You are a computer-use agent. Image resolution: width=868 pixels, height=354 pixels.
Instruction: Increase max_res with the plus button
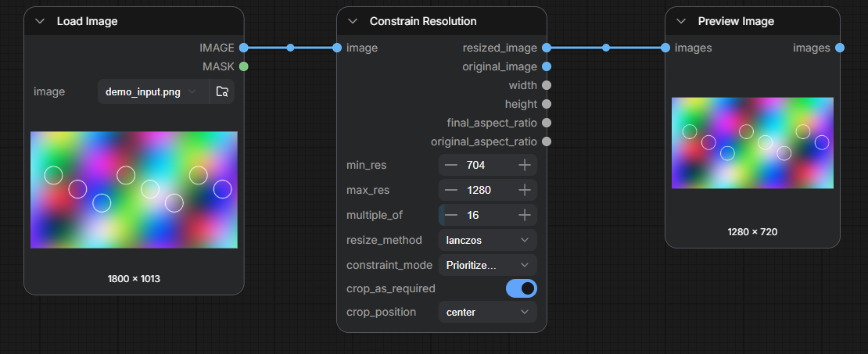point(524,190)
